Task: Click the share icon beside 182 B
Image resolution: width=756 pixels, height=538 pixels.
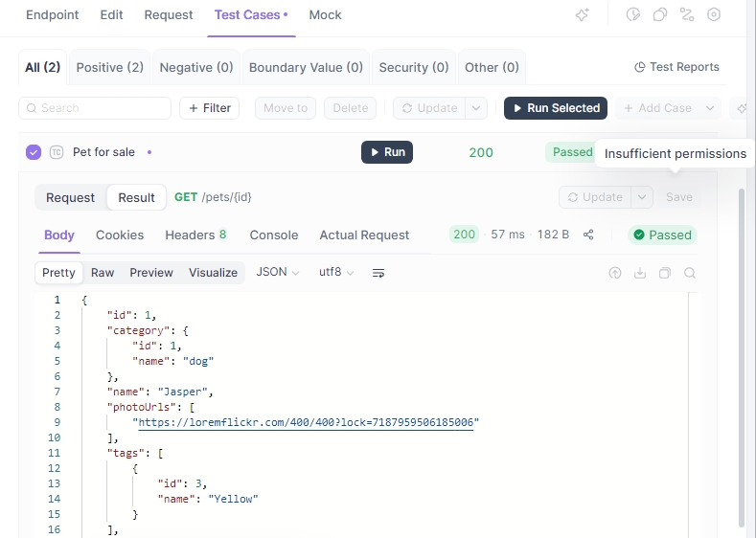Action: (x=588, y=235)
